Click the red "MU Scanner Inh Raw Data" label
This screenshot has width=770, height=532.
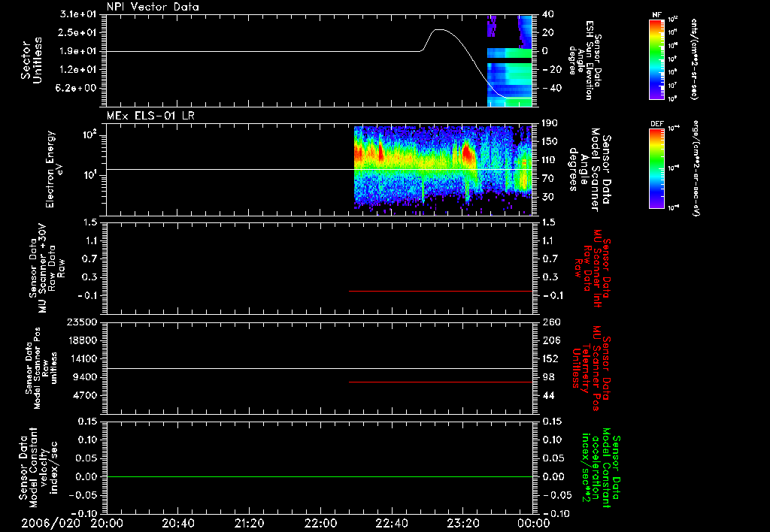(x=592, y=268)
